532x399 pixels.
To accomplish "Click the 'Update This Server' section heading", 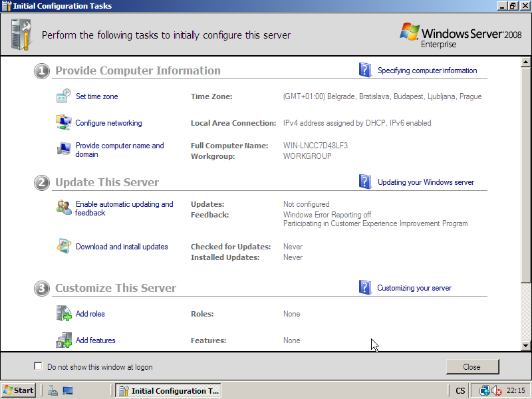I will coord(107,182).
